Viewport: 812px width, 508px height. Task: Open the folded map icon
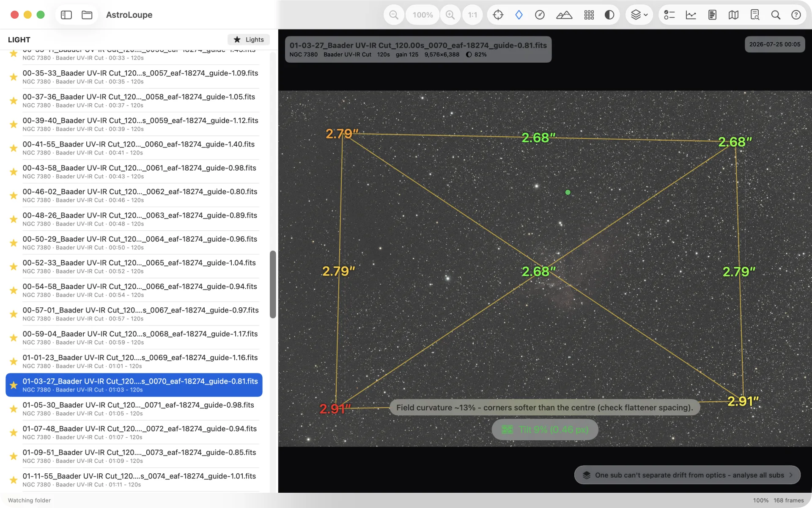[734, 15]
